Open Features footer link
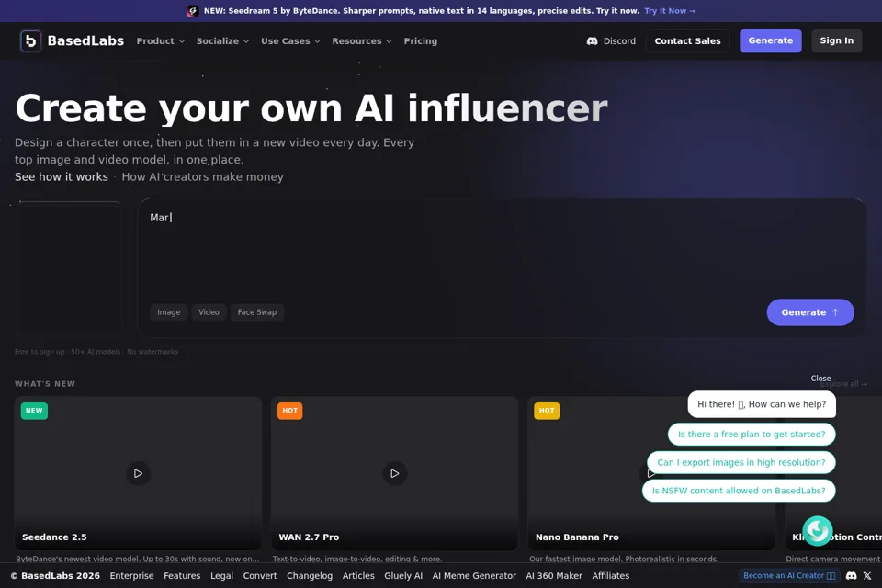Screen dimensions: 882x588 (x=182, y=576)
